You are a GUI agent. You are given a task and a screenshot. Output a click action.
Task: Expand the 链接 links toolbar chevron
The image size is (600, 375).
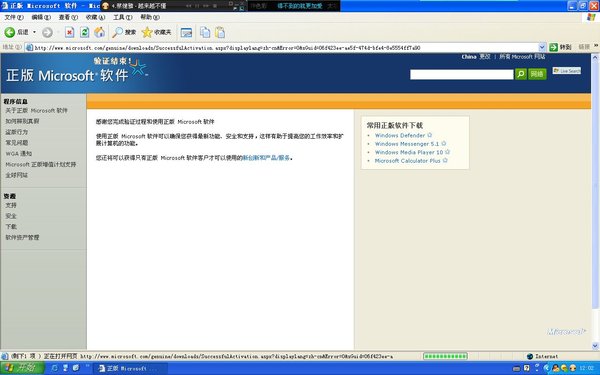[596, 46]
